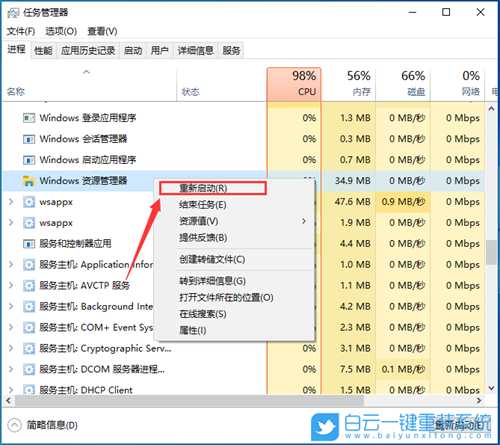
Task: Expand 服务主机: DCOM 服务器进程 group
Action: point(11,369)
